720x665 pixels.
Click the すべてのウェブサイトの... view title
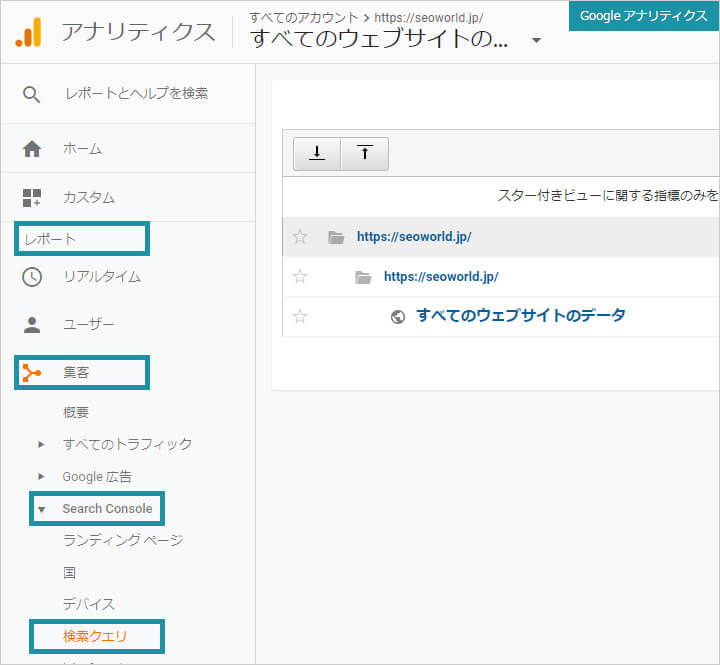point(379,39)
